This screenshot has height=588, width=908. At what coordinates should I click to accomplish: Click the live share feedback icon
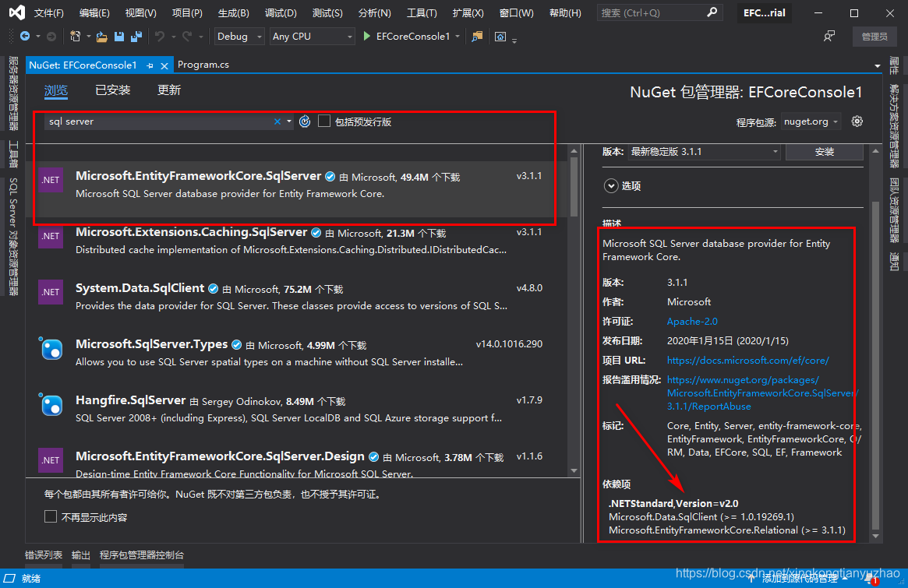[x=829, y=37]
